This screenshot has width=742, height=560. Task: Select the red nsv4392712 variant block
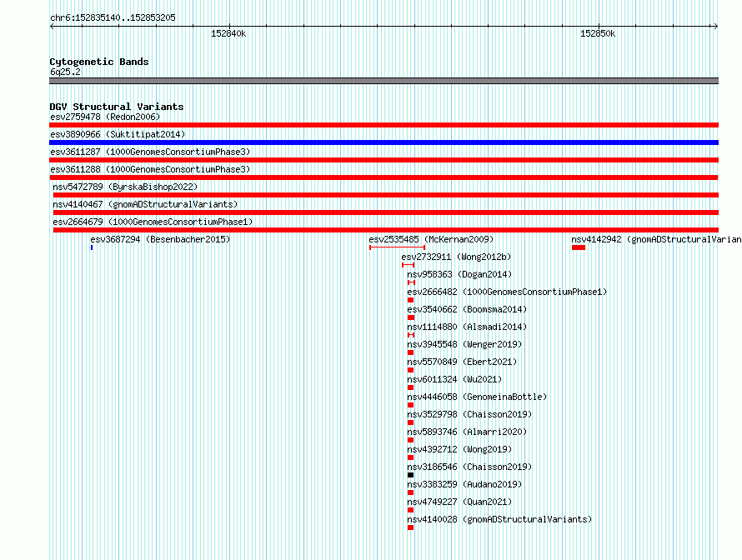[x=411, y=457]
